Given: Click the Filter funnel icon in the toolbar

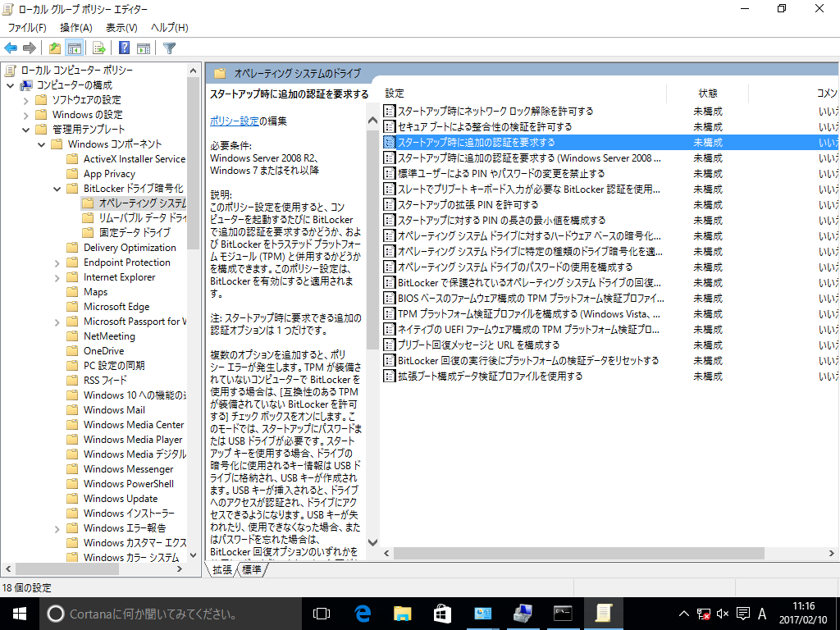Looking at the screenshot, I should click(x=169, y=48).
